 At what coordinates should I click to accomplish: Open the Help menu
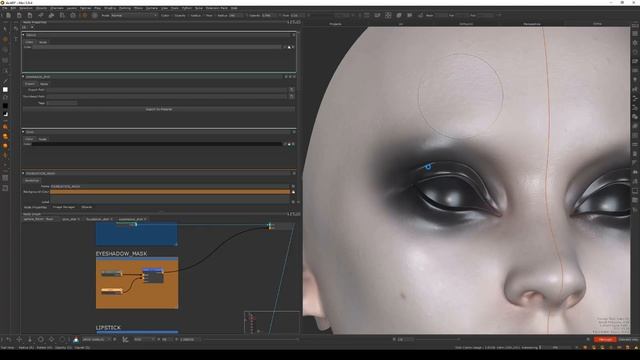(x=234, y=8)
